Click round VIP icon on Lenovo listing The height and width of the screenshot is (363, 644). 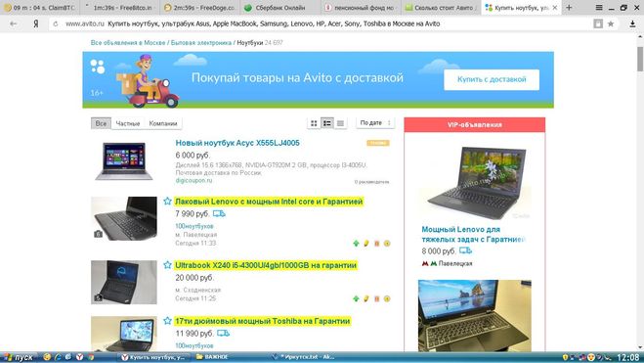tap(387, 244)
